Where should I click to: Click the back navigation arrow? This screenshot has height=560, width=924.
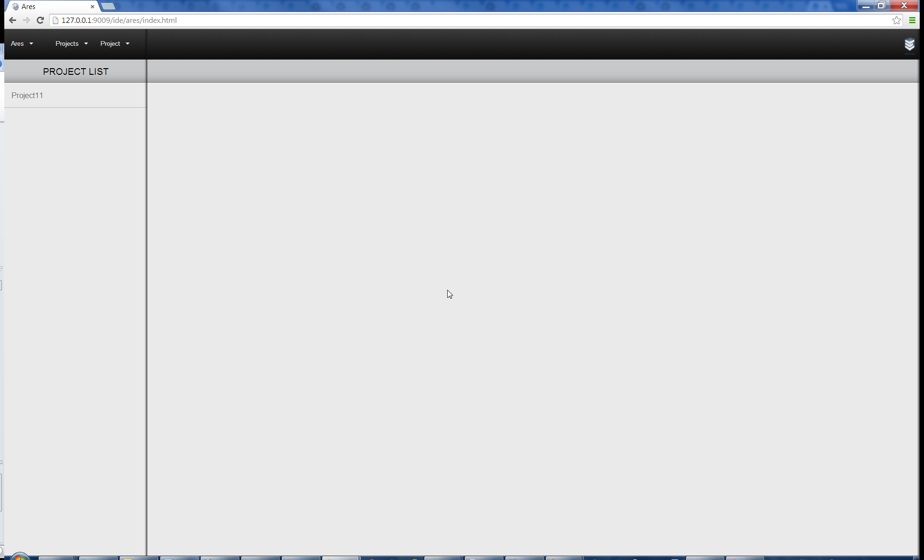[x=12, y=20]
